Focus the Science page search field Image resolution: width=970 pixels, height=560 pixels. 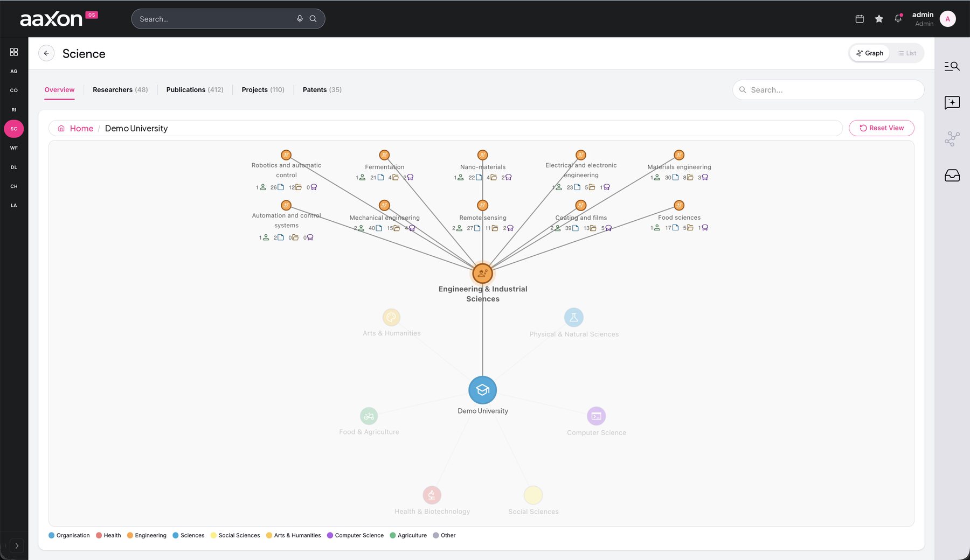coord(828,90)
